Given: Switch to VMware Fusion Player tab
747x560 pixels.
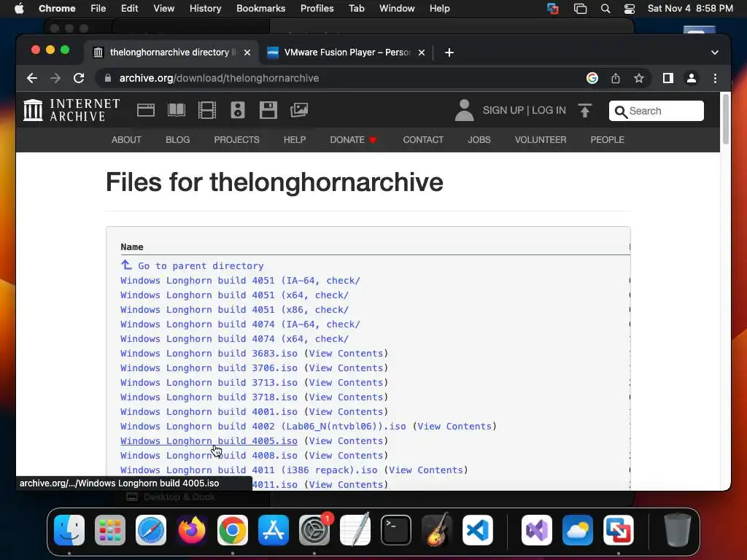Looking at the screenshot, I should coord(347,52).
